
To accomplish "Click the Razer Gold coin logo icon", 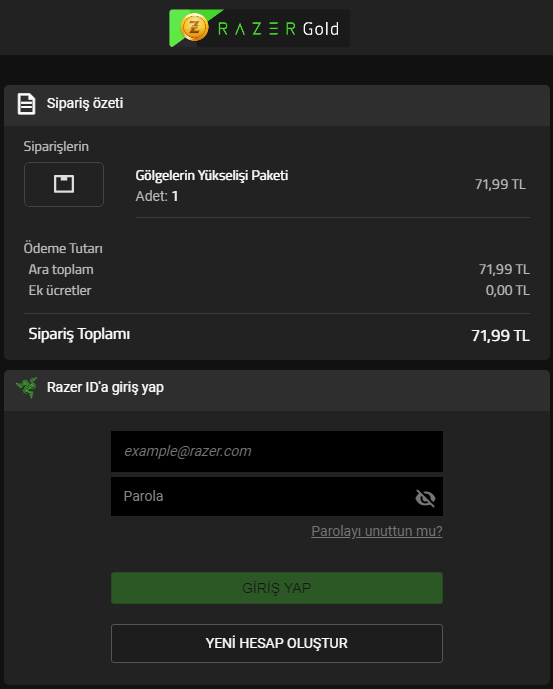I will click(194, 27).
